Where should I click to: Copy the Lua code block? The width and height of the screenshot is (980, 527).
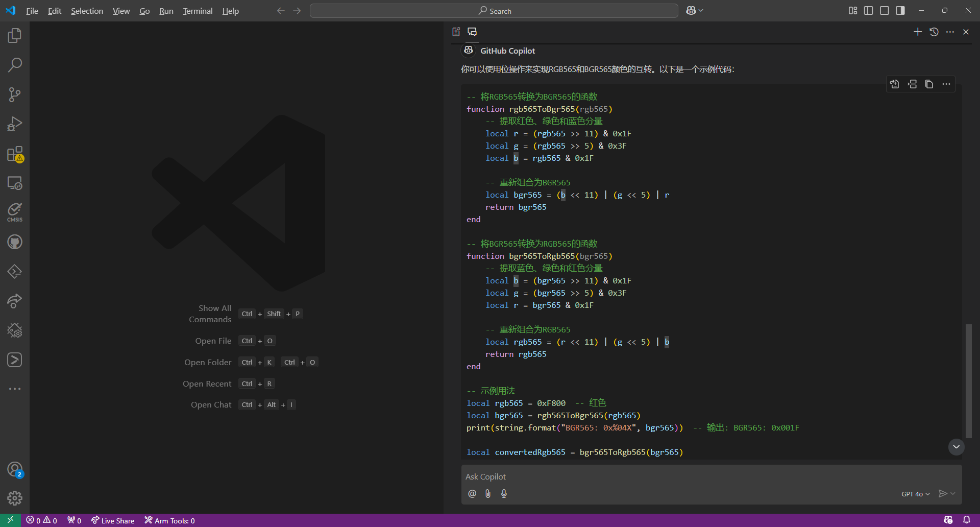click(x=929, y=84)
